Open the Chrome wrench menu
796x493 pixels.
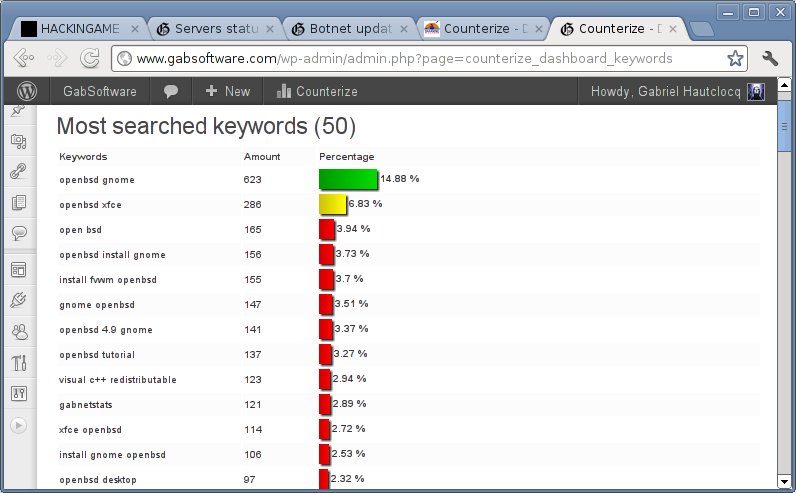(769, 58)
